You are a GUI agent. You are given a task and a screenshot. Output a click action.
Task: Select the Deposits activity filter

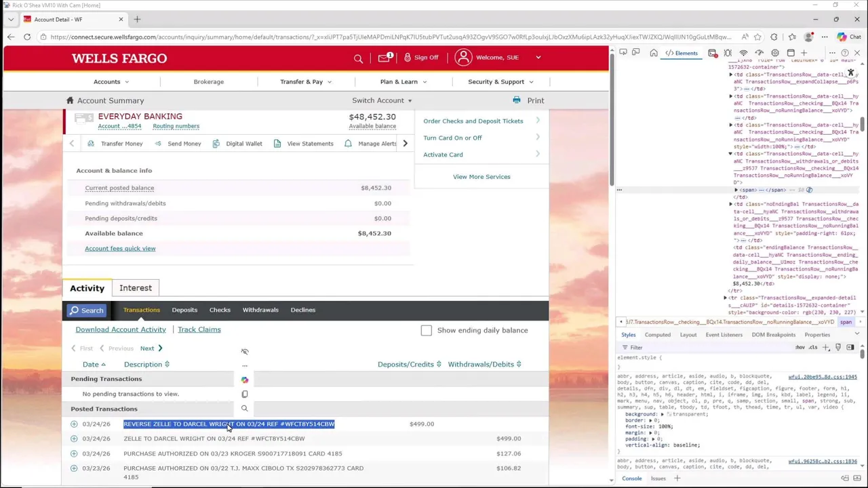[x=184, y=310]
